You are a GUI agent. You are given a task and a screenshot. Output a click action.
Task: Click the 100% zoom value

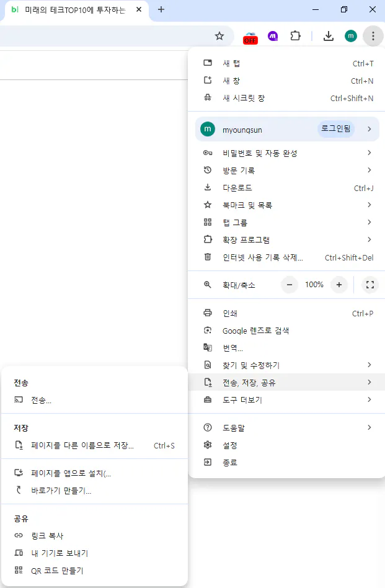tap(314, 285)
